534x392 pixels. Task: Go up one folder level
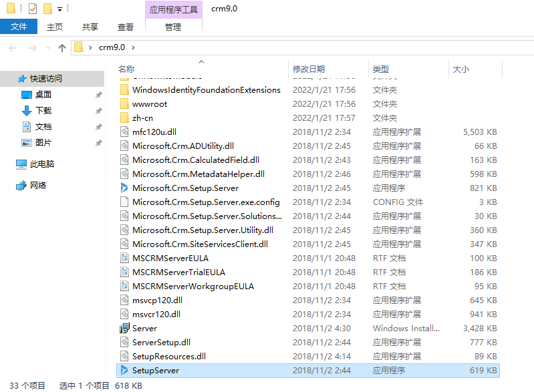[x=61, y=48]
